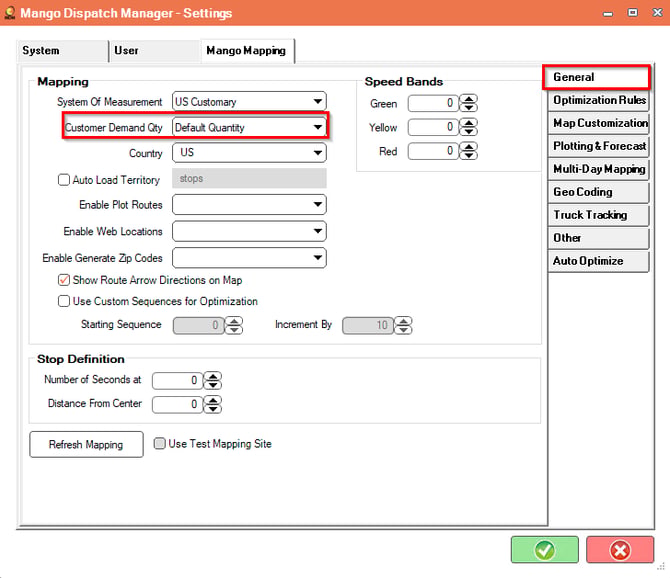Increase Red speed band value
Image resolution: width=670 pixels, height=578 pixels.
pyautogui.click(x=469, y=147)
